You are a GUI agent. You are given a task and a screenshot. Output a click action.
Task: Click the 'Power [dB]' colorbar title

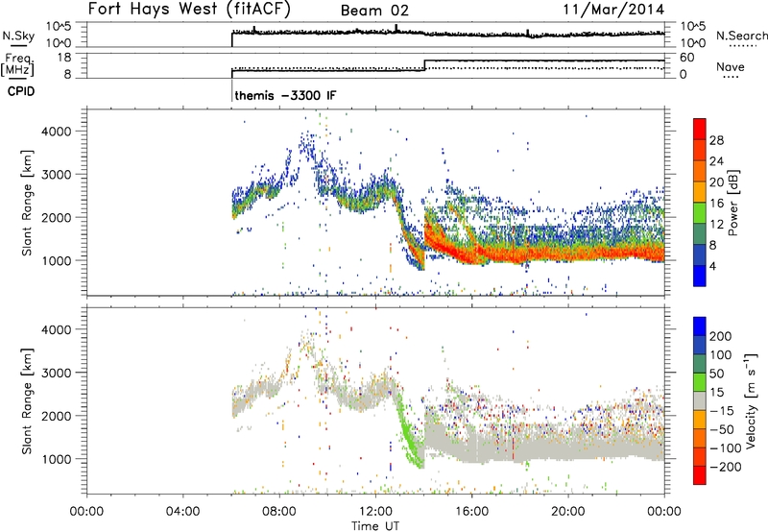coord(733,203)
